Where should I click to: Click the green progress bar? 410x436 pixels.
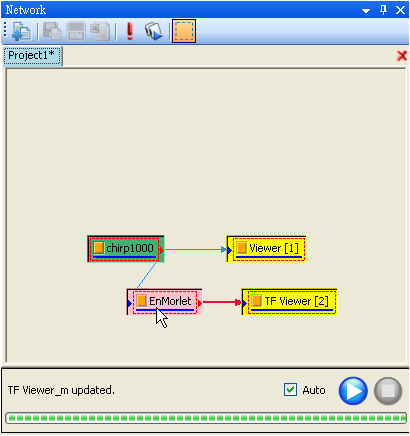point(206,418)
